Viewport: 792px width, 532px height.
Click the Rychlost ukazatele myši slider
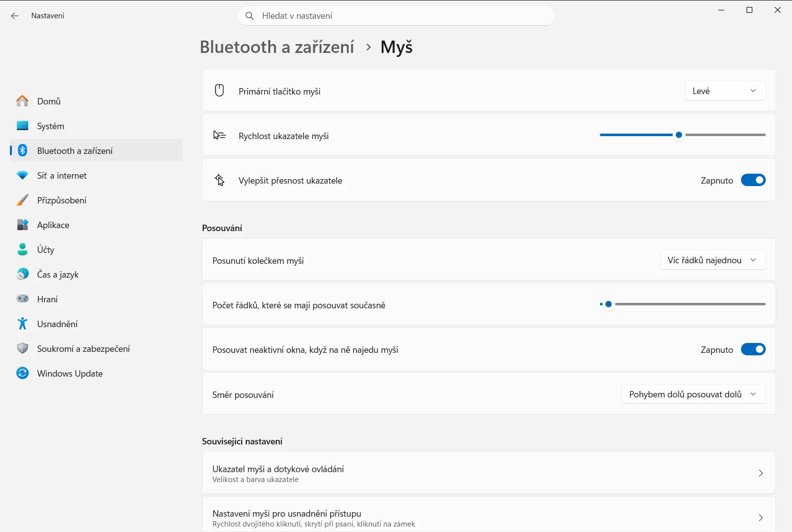(683, 135)
